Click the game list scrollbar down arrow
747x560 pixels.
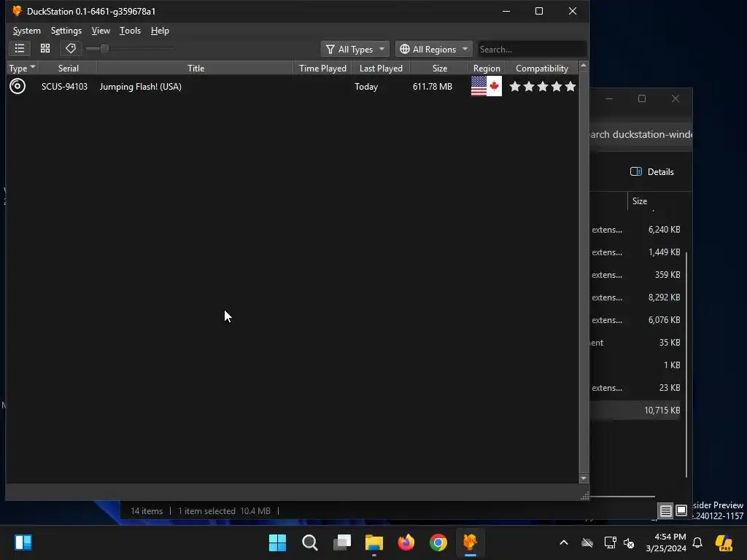(584, 478)
